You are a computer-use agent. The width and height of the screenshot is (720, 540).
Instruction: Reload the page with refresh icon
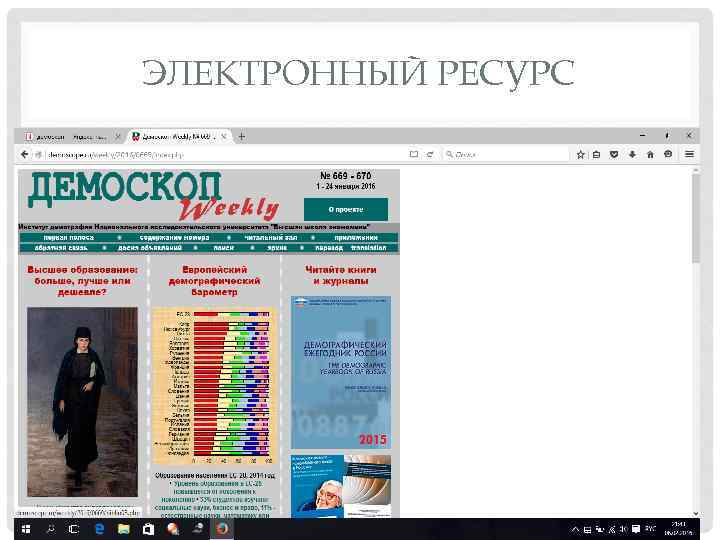point(430,155)
